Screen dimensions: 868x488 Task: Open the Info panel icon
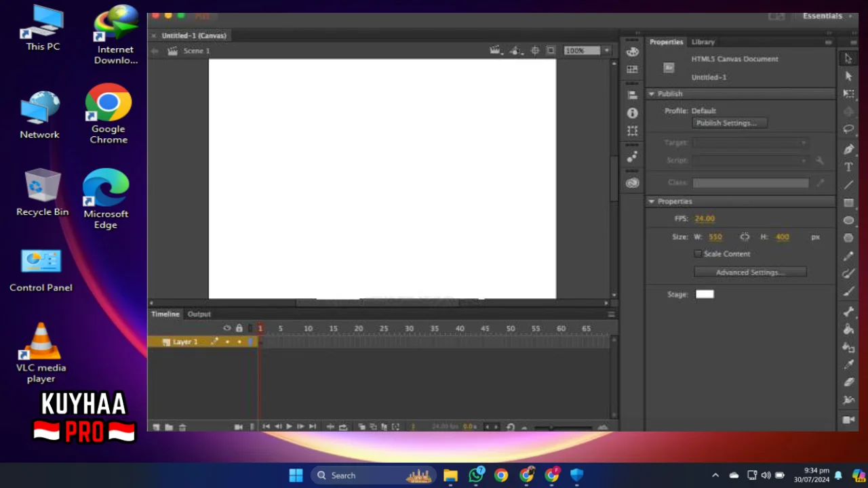[x=632, y=113]
